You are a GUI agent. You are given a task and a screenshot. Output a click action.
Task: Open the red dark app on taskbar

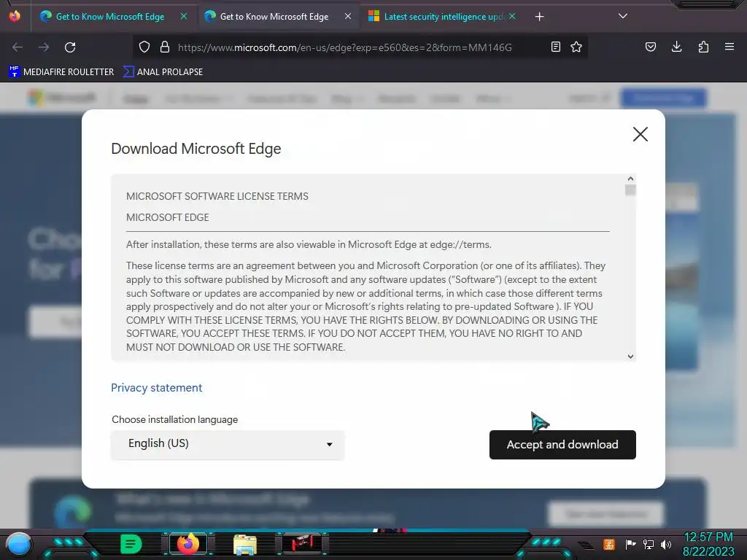pyautogui.click(x=301, y=544)
